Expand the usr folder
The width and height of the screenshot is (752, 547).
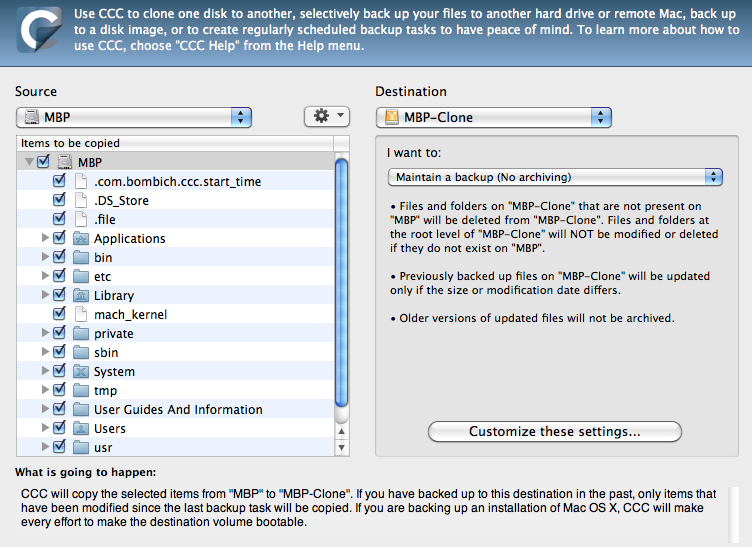click(x=45, y=446)
